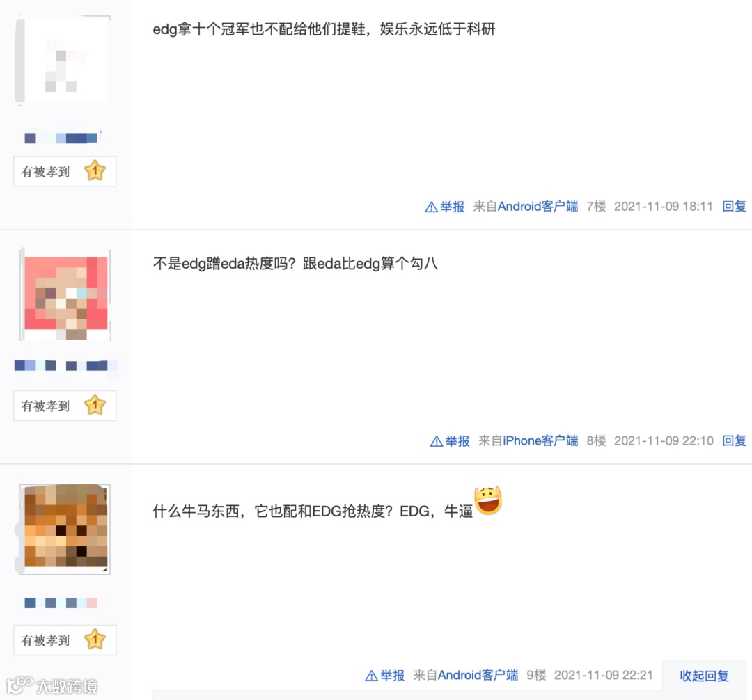Viewport: 752px width, 700px height.
Task: Click the report link on floor 8 post
Action: [x=450, y=440]
